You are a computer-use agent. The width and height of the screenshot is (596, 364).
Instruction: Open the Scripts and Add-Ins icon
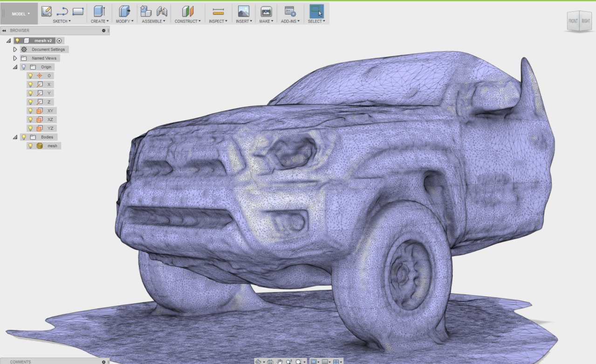290,11
